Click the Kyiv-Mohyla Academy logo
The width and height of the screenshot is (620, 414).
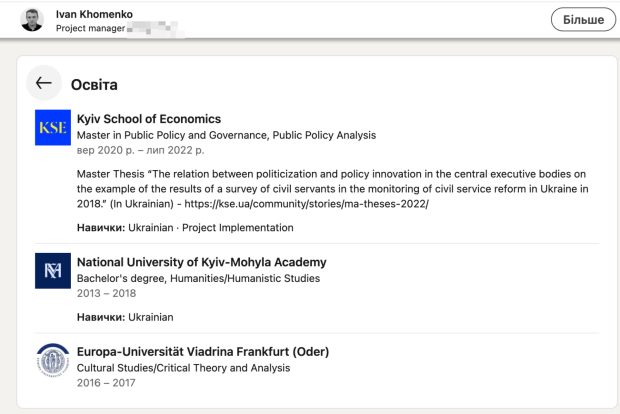pos(53,271)
